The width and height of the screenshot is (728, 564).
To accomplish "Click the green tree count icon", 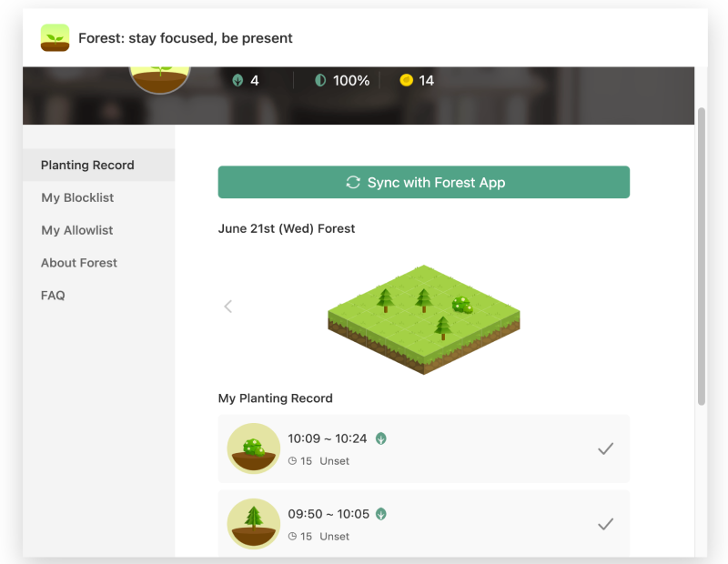I will pos(238,80).
